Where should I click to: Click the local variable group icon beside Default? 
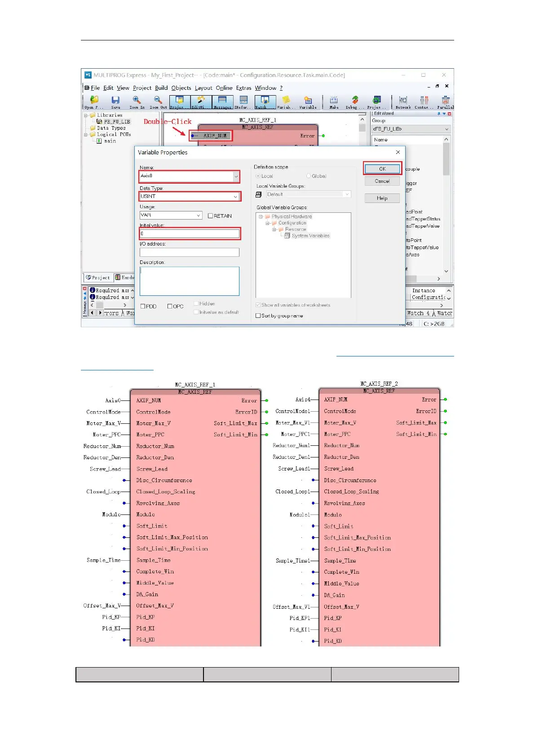[259, 194]
